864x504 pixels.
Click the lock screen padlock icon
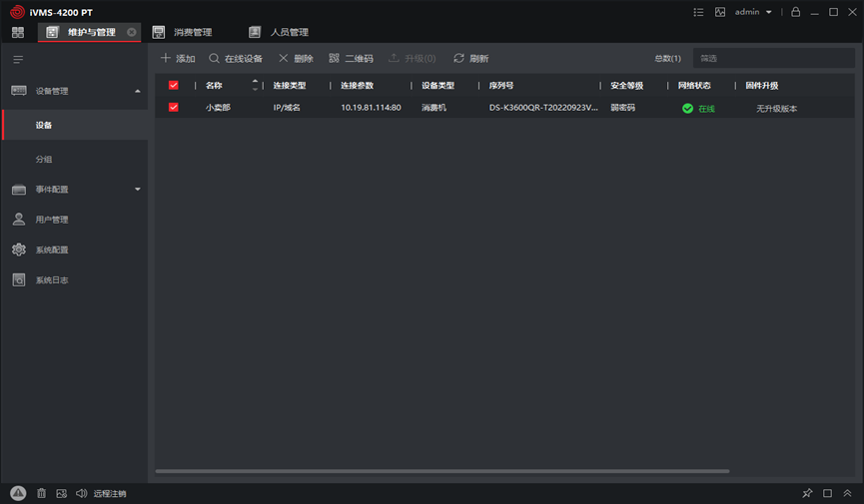[x=796, y=12]
